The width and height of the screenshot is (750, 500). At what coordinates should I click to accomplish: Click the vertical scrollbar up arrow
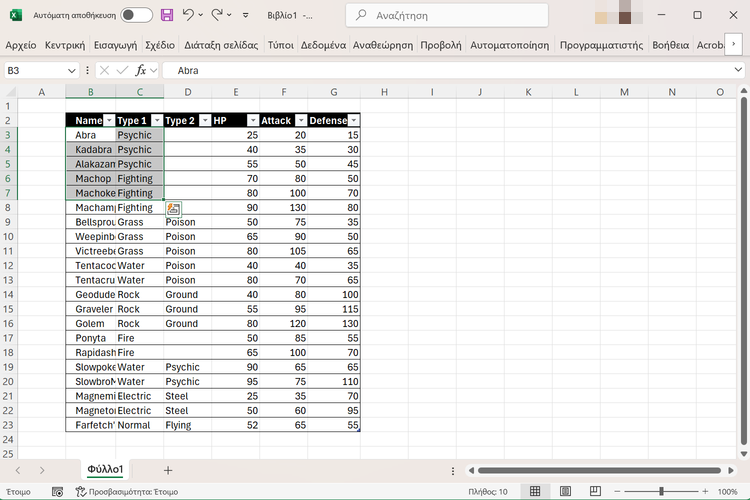[x=743, y=90]
